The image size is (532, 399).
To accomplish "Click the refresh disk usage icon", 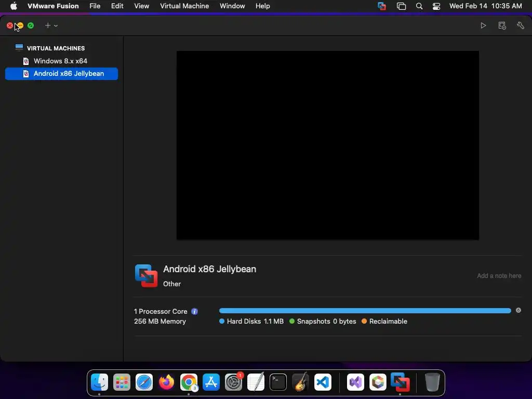I will click(x=518, y=311).
